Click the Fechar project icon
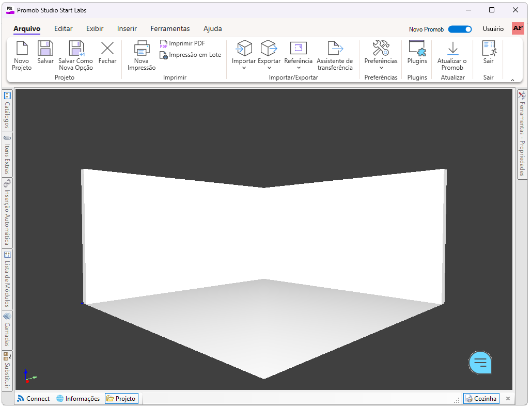This screenshot has width=532, height=407. [107, 48]
